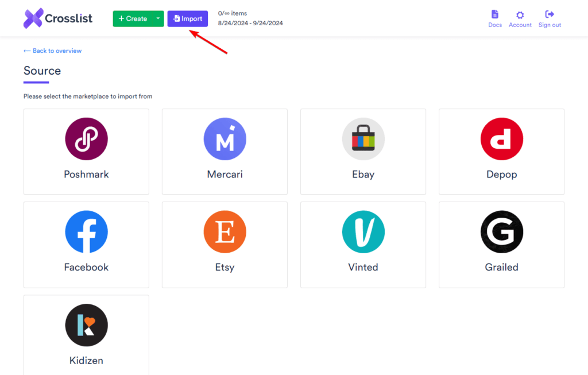Pick Depop as the source marketplace

501,138
